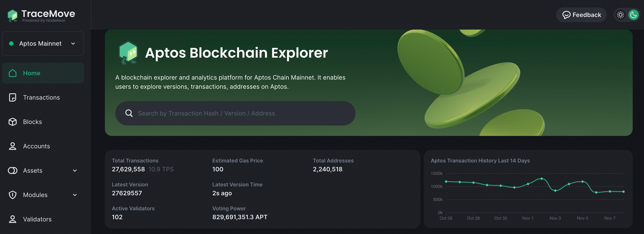Click the Validators person icon
644x234 pixels.
(13, 219)
